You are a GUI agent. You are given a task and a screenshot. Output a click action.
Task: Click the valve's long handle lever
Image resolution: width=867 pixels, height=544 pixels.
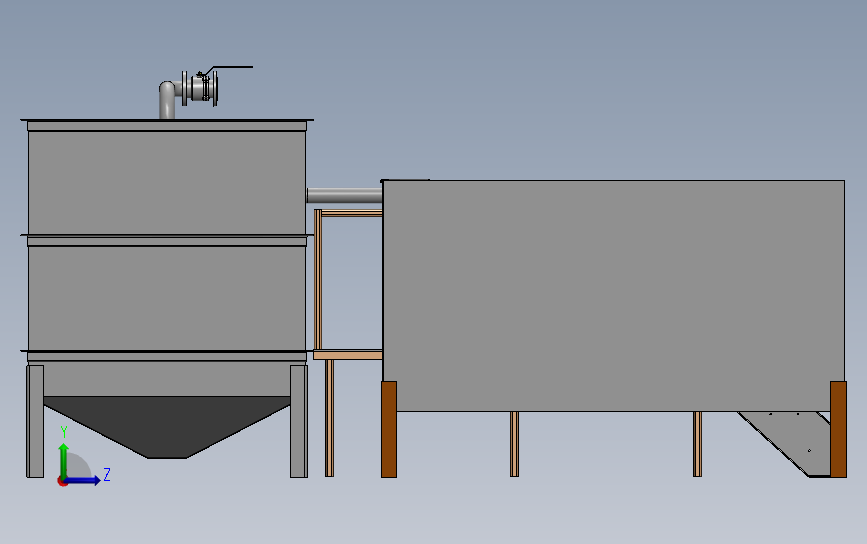pyautogui.click(x=232, y=67)
